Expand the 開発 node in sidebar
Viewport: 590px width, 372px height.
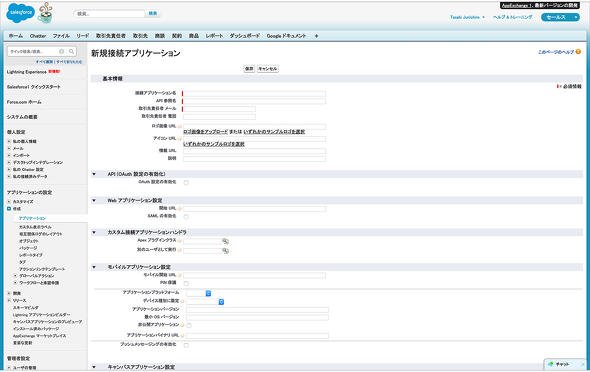[9, 293]
